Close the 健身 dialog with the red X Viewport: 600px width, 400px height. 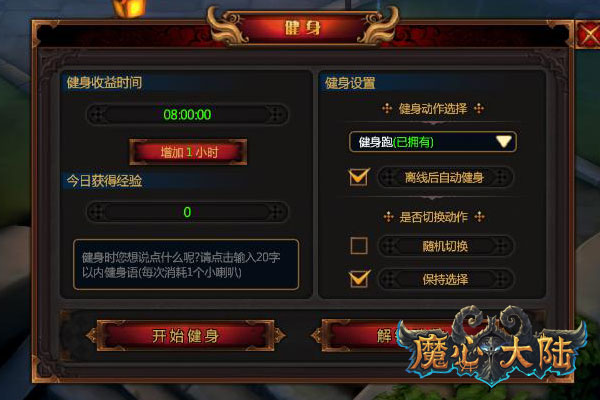pyautogui.click(x=588, y=34)
